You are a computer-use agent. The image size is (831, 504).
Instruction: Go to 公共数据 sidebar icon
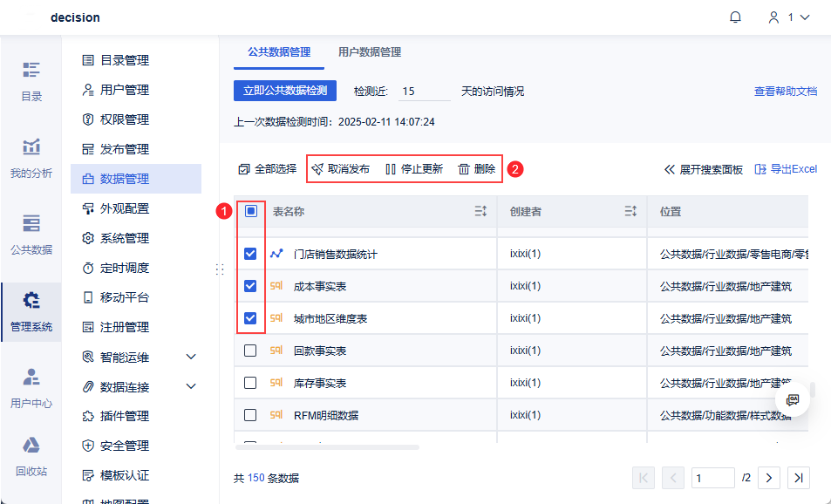click(31, 223)
